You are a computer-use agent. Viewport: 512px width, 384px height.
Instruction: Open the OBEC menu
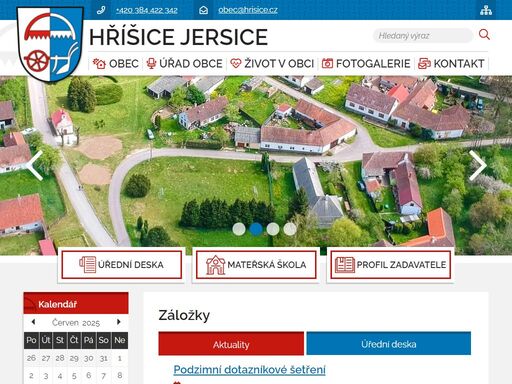pos(116,63)
